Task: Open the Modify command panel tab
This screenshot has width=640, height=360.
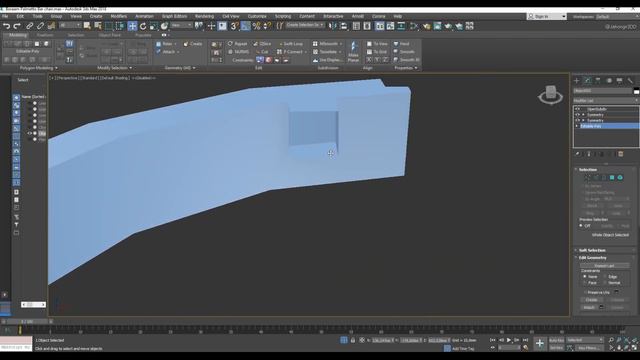Action: [x=587, y=80]
